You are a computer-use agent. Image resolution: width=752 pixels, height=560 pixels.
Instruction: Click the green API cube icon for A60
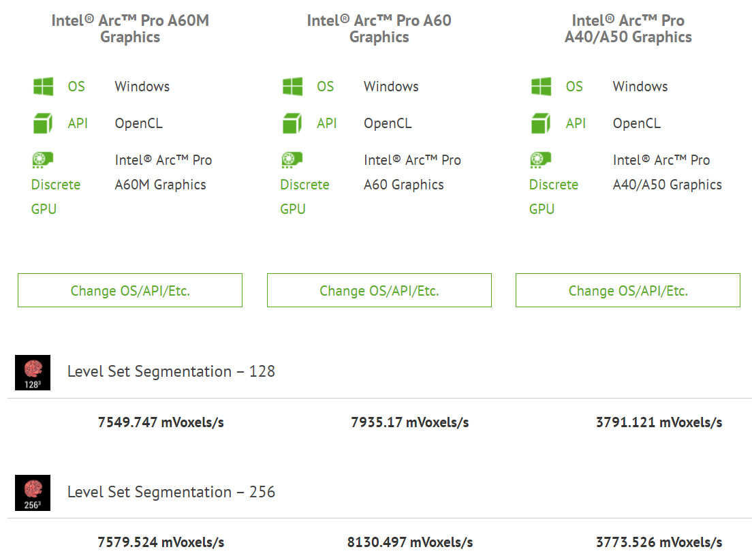(292, 123)
